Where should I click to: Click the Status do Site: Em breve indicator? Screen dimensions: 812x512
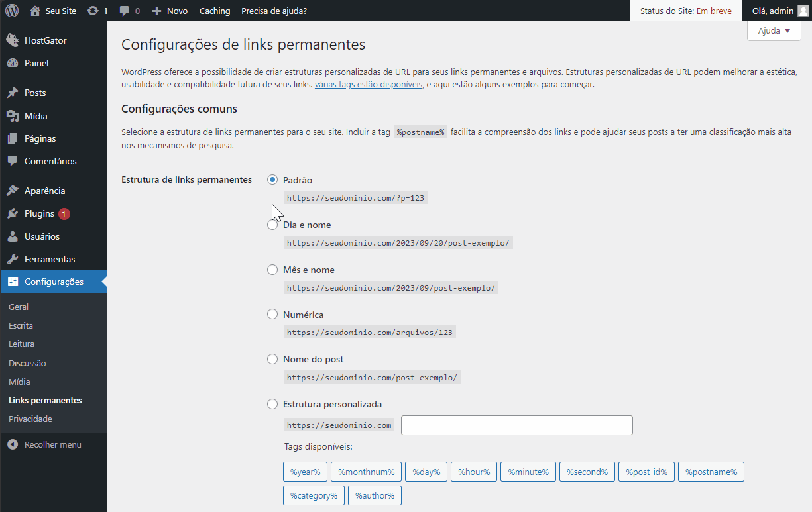pos(686,11)
